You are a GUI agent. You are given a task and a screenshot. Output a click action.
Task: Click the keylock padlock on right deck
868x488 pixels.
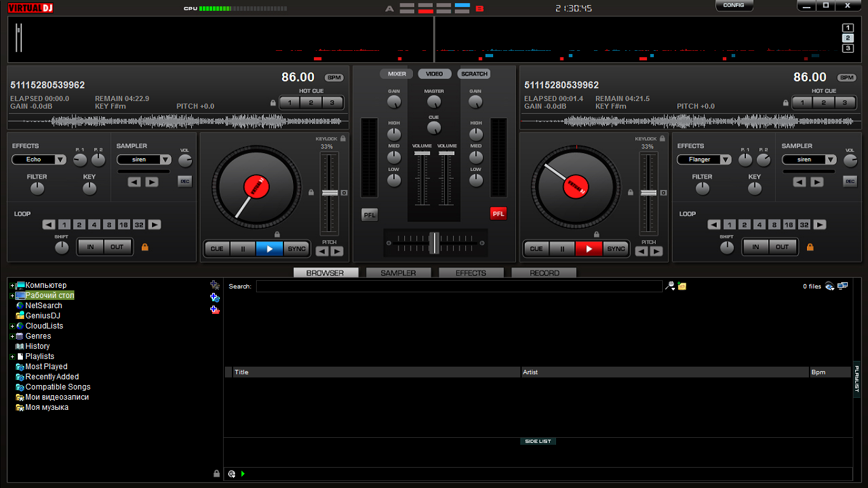pyautogui.click(x=662, y=139)
